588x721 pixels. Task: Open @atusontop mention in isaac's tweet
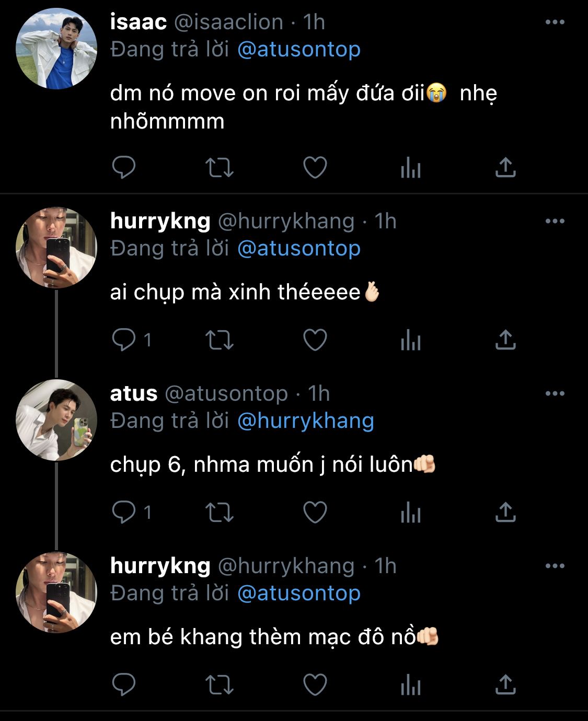click(298, 50)
